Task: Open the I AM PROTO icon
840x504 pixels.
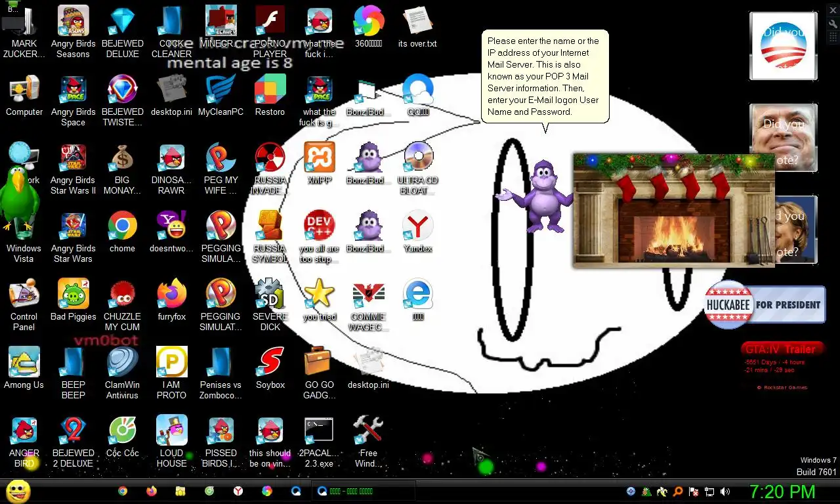Action: click(172, 373)
